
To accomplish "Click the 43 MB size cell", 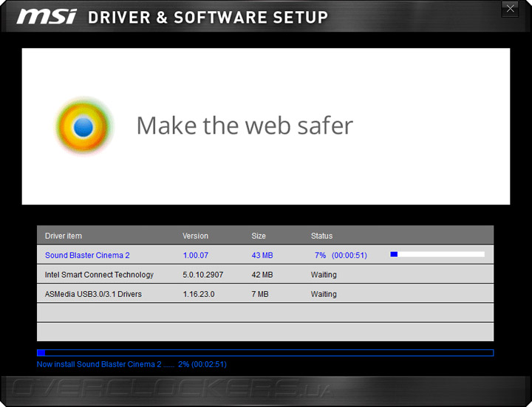I will (x=262, y=255).
